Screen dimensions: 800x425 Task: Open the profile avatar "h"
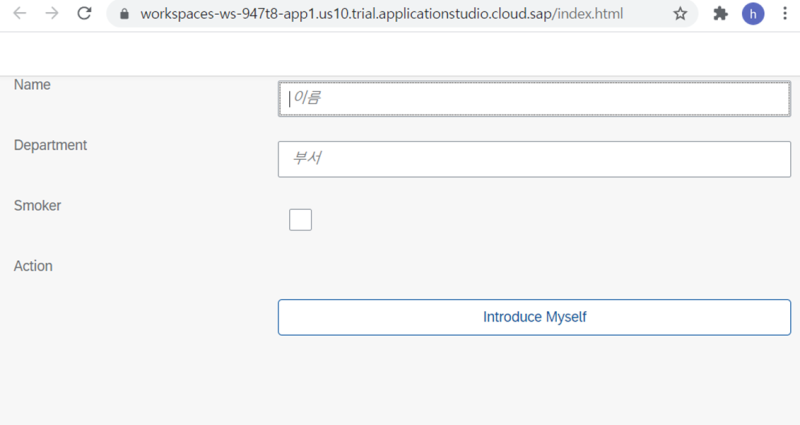[x=753, y=14]
